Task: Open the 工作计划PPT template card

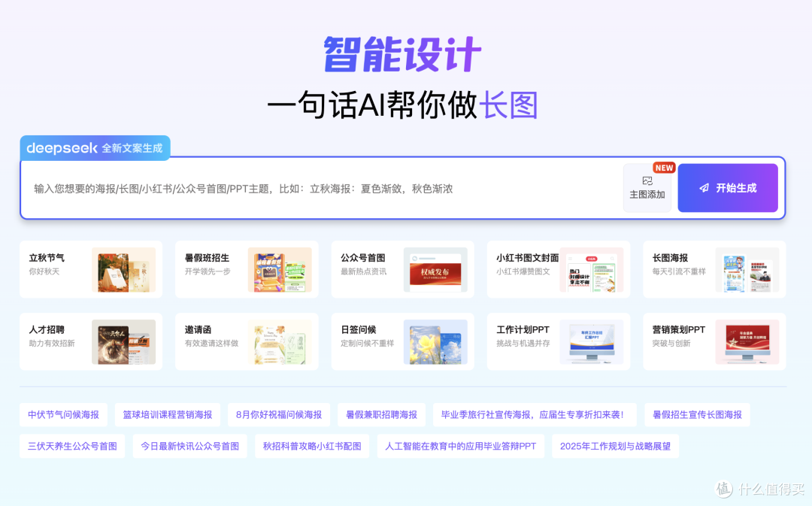Action: coord(558,341)
